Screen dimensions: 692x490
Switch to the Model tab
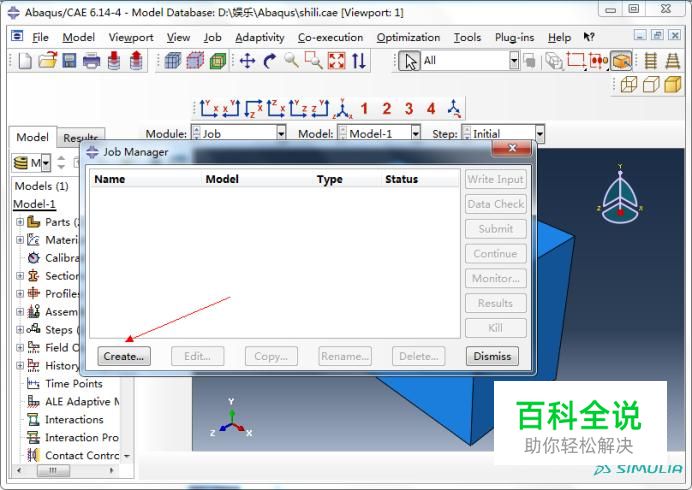coord(32,137)
